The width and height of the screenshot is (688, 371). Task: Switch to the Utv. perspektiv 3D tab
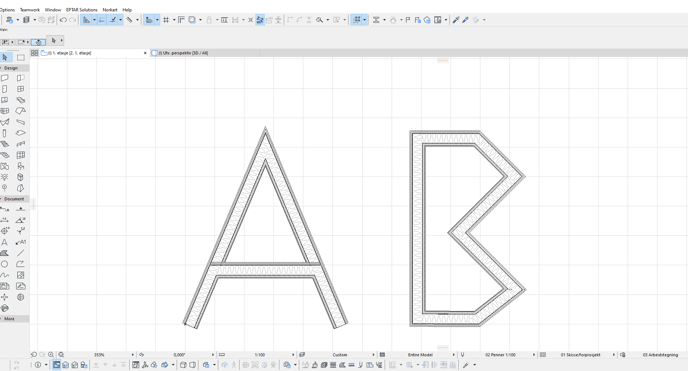pyautogui.click(x=204, y=53)
